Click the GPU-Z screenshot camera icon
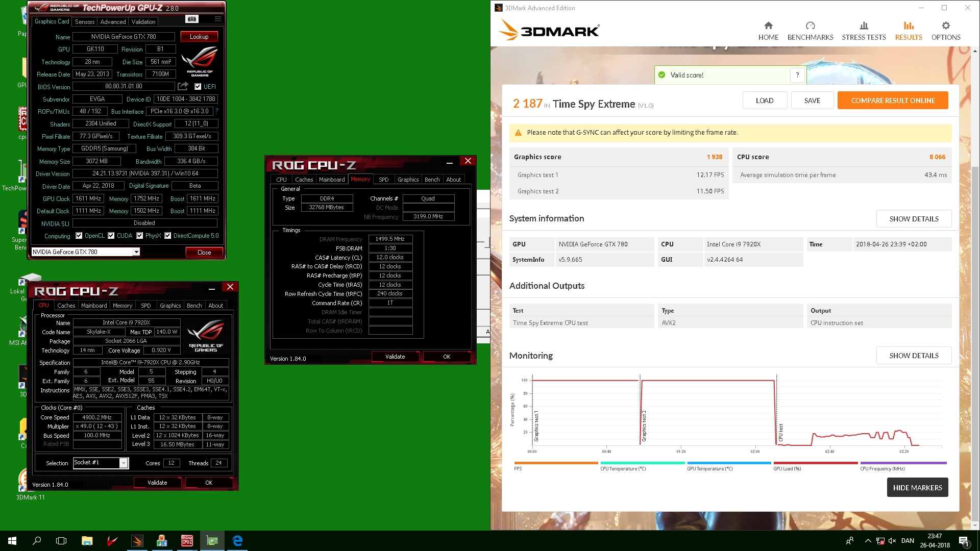This screenshot has height=551, width=980. point(192,19)
